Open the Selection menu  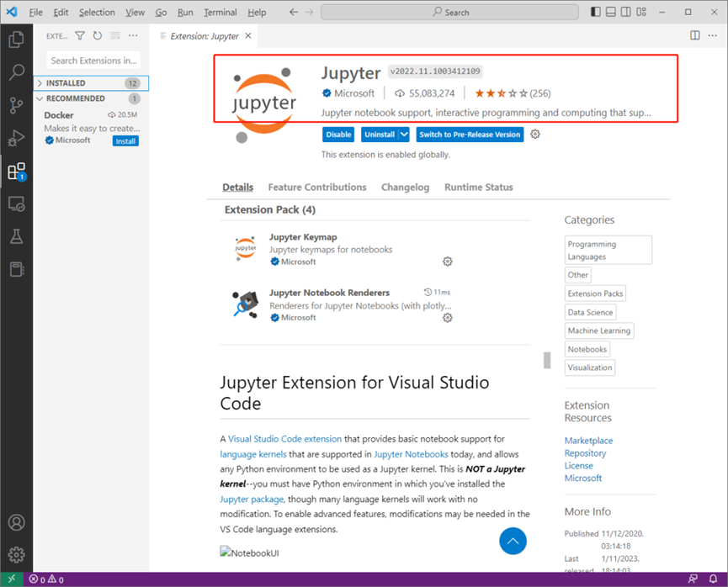pyautogui.click(x=97, y=12)
